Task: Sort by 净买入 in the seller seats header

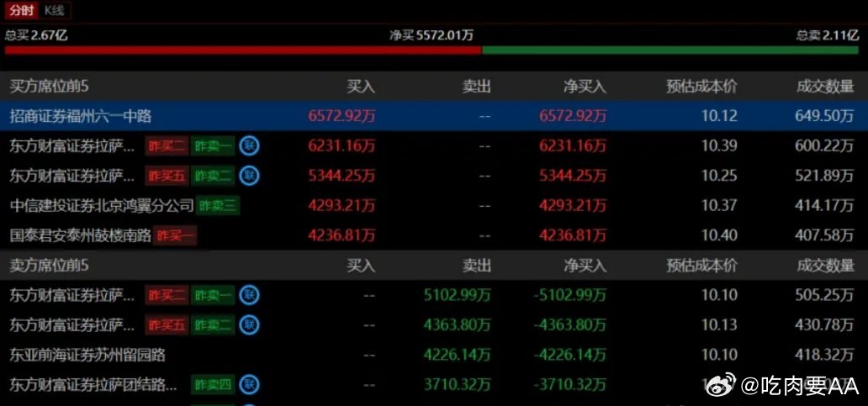Action: [585, 266]
